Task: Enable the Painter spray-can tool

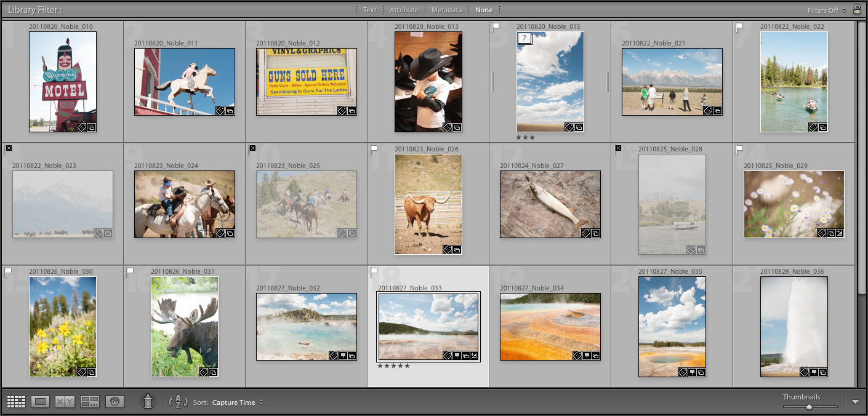Action: coord(148,401)
